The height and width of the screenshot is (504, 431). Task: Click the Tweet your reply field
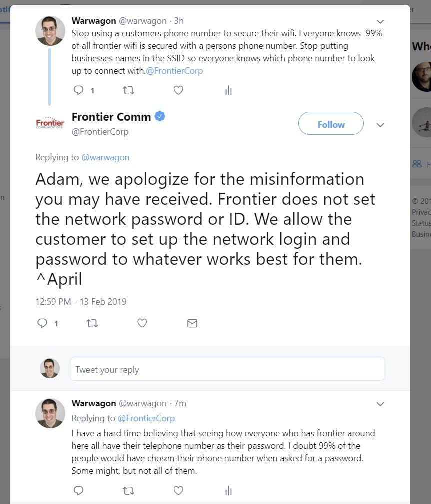point(227,369)
